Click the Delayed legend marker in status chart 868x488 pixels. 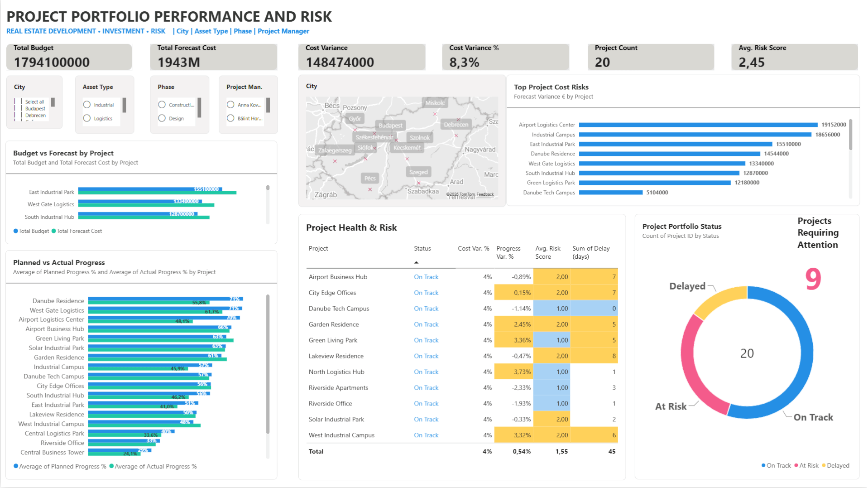[x=824, y=465]
